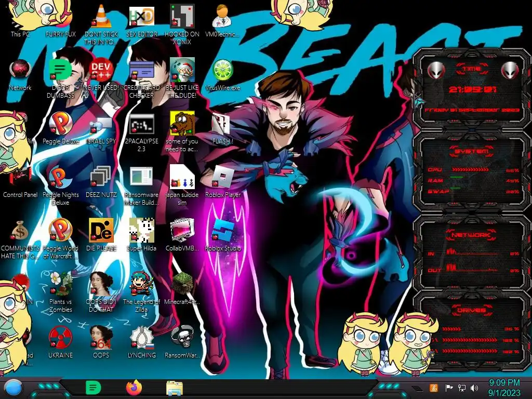Open the ISRAEL SPY shortcut
Viewport: 532px width, 399px height.
pos(101,129)
